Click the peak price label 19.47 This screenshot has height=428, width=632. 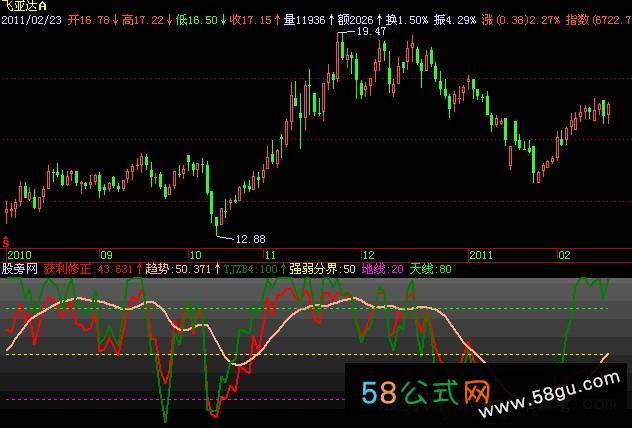[x=371, y=31]
